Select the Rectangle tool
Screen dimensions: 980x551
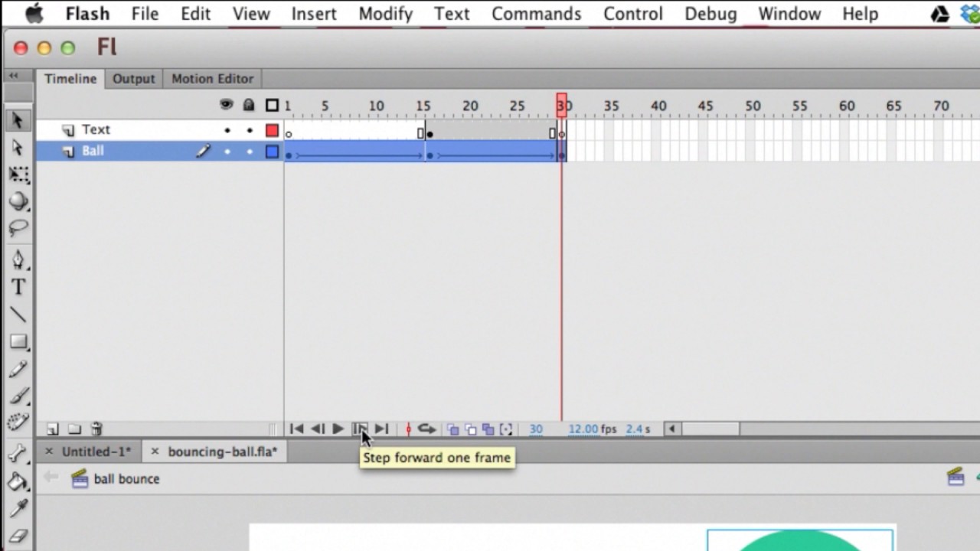(18, 342)
